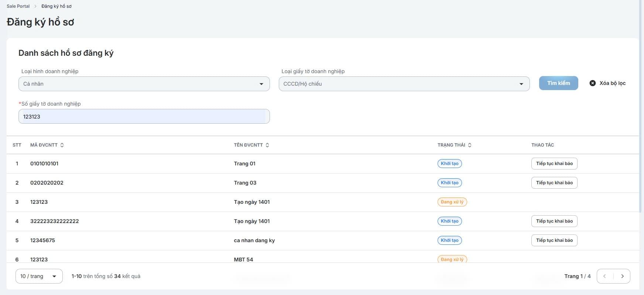Image resolution: width=644 pixels, height=295 pixels.
Task: Sort by MÃ ĐVCNTT column arrows
Action: tap(62, 145)
